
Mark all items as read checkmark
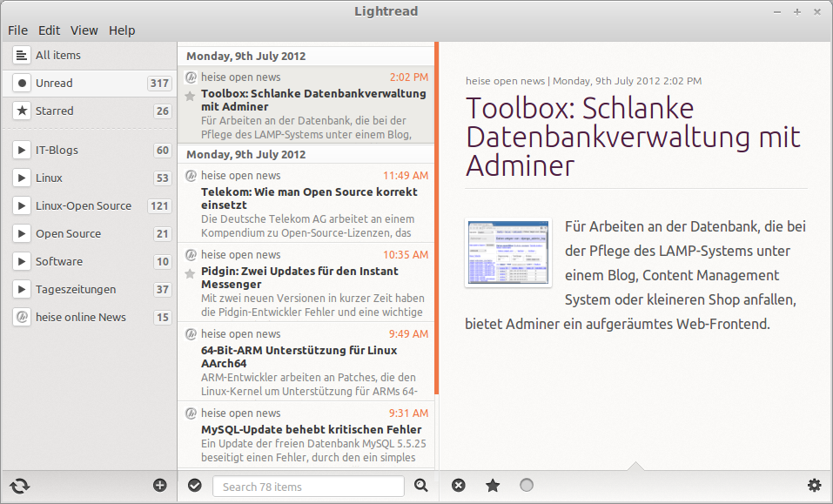coord(195,486)
